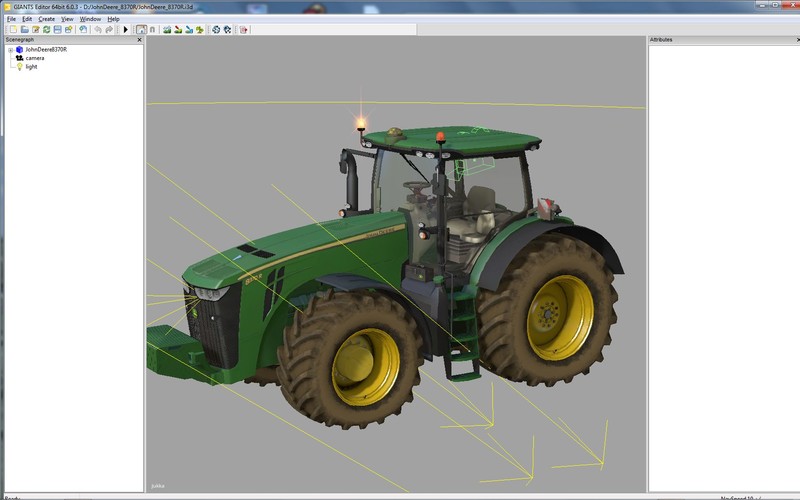Click the Open folder toolbar icon
The width and height of the screenshot is (800, 500).
(x=24, y=30)
